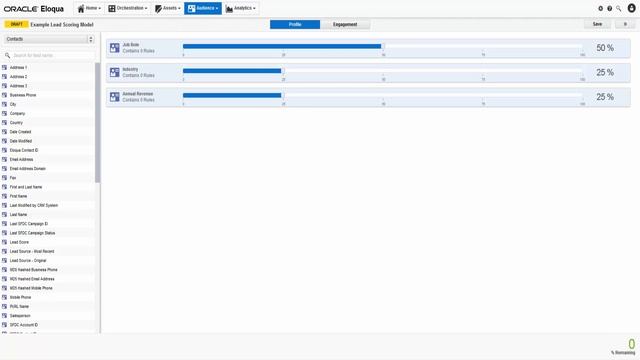
Task: Click the Search for field name input
Action: point(49,55)
